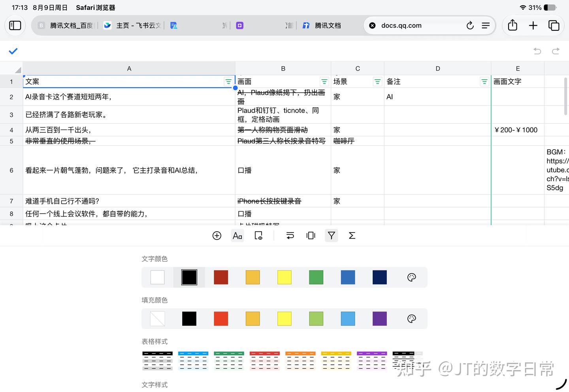Select white text color
The height and width of the screenshot is (392, 569).
[x=157, y=277]
